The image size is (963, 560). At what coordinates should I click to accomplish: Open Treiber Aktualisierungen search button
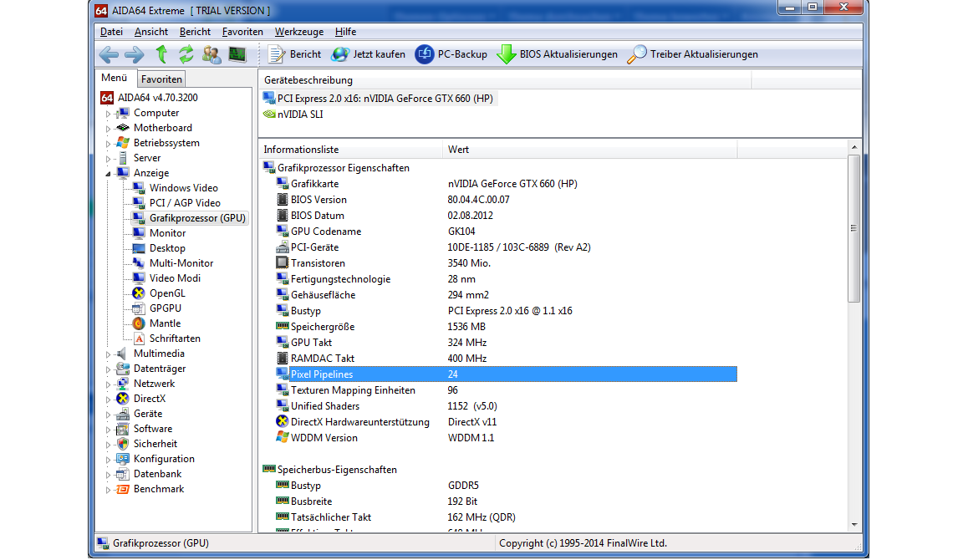click(692, 54)
